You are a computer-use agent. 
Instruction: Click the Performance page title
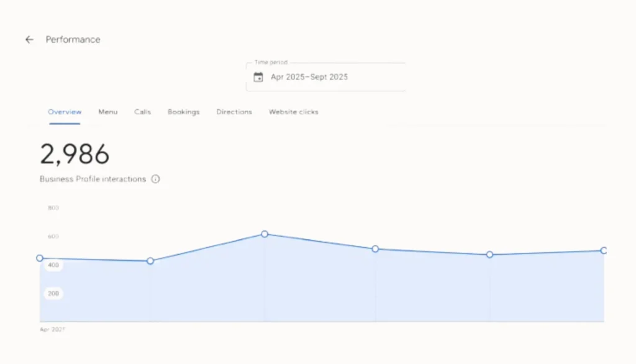[x=73, y=40]
